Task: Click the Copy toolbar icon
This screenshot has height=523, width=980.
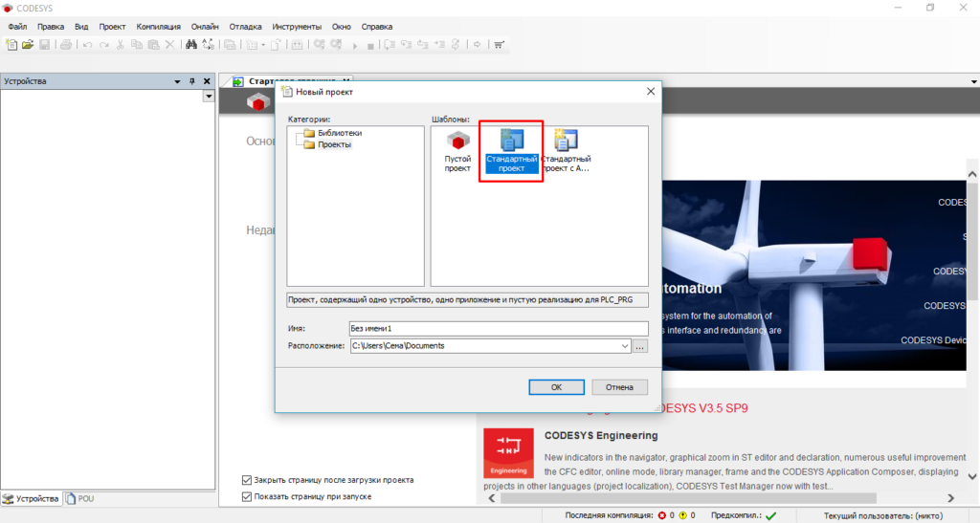Action: pos(136,44)
